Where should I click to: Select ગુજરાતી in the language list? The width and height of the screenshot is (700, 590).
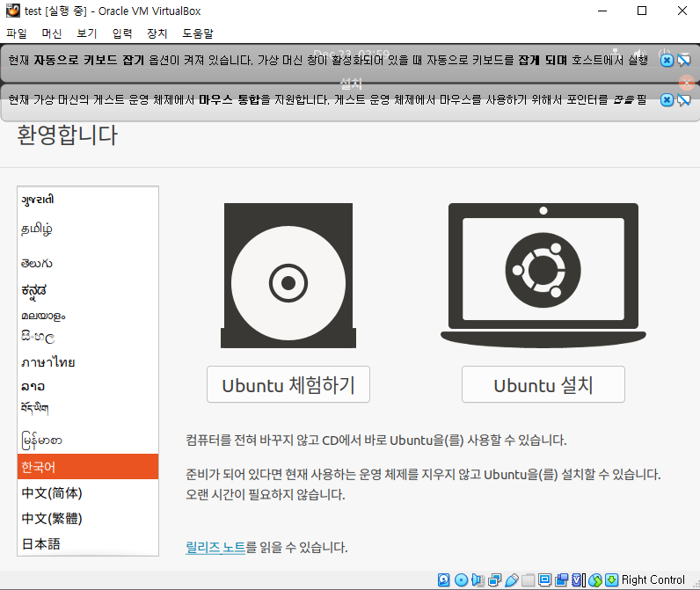[x=88, y=200]
